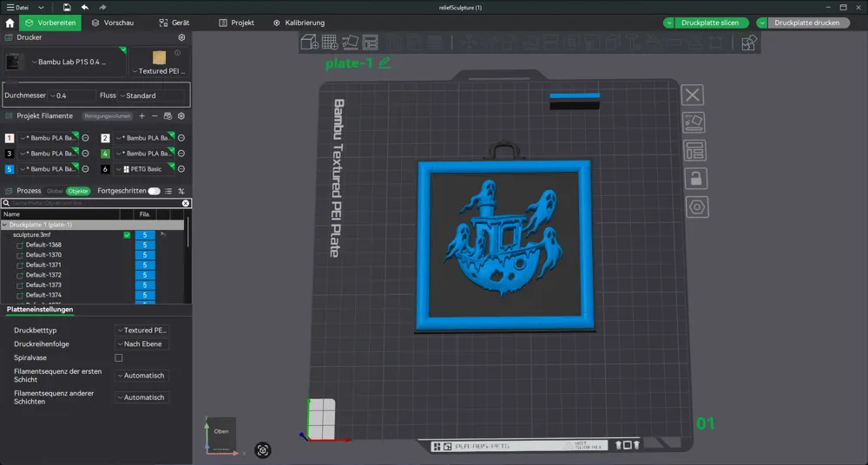868x465 pixels.
Task: Switch to the Vorschau tab
Action: click(112, 23)
